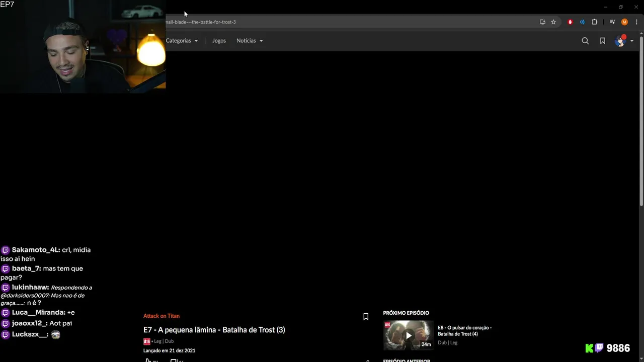Click the baeta_7 username in chat
Viewport: 644px width, 362px height.
pyautogui.click(x=26, y=268)
